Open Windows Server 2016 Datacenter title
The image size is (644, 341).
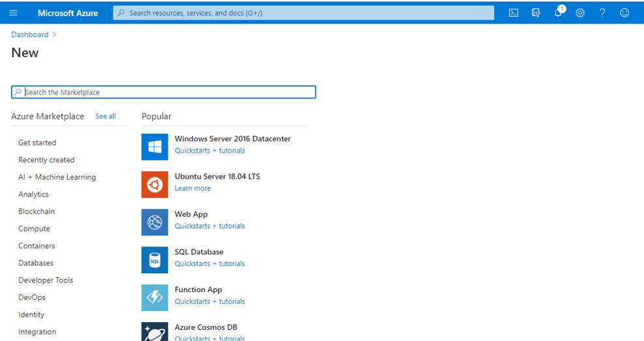(232, 139)
